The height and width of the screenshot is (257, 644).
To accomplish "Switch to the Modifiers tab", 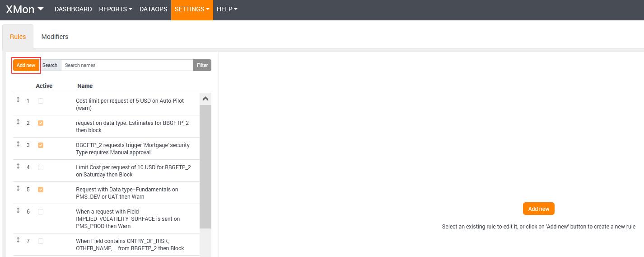I will [x=55, y=37].
